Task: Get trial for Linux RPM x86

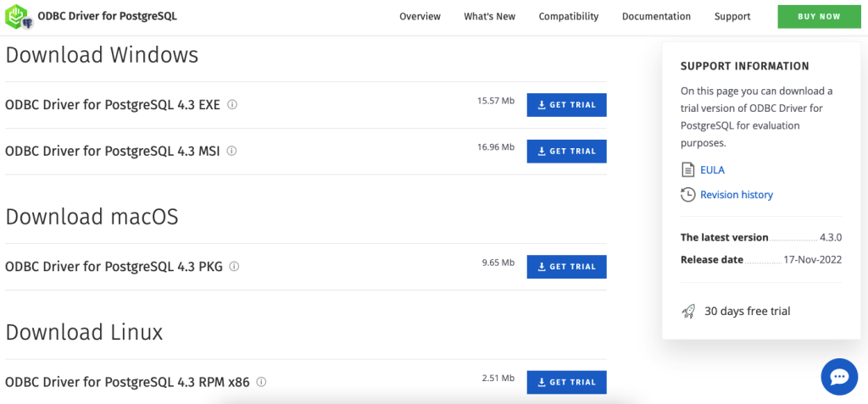Action: pyautogui.click(x=566, y=382)
